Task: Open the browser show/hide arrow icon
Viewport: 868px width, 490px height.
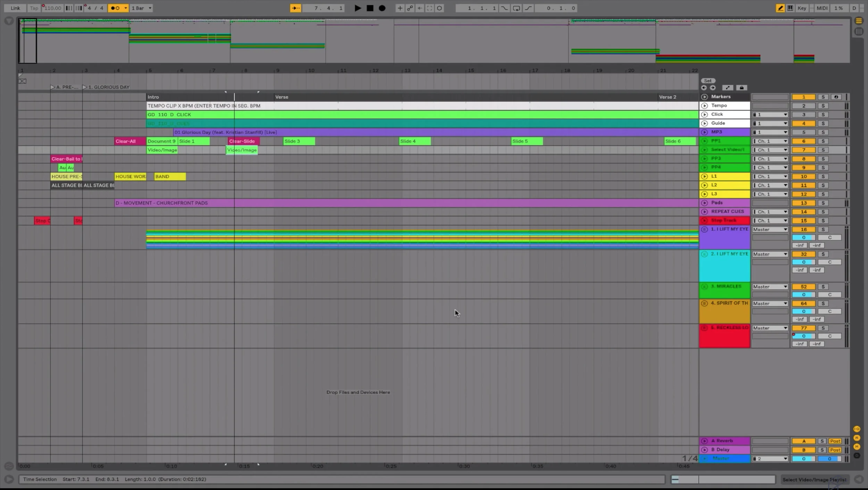Action: pos(9,21)
